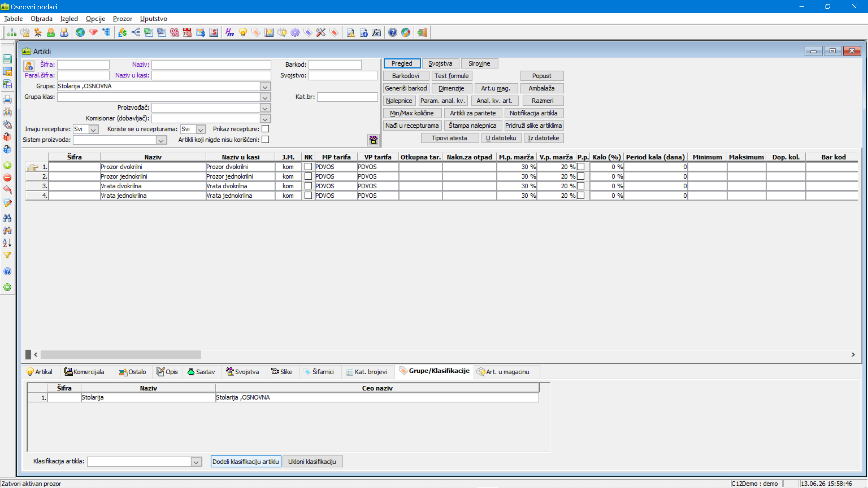Check Artikli koji nigde nisu korišćeni

(x=266, y=139)
